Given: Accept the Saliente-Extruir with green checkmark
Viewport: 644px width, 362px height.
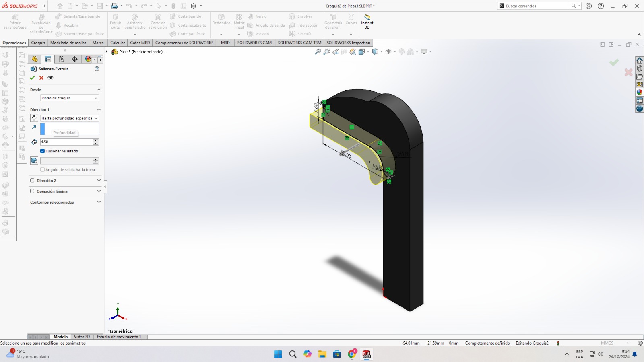Looking at the screenshot, I should (32, 78).
